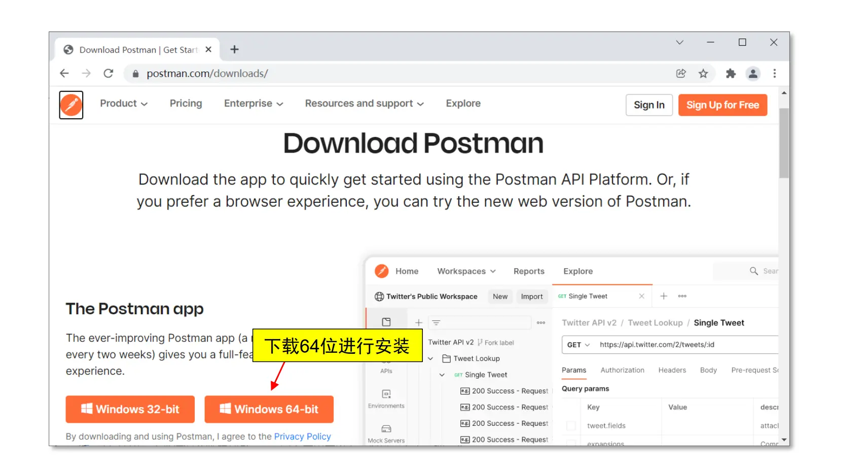Image resolution: width=868 pixels, height=473 pixels.
Task: Bookmark page with the star icon
Action: (x=703, y=74)
